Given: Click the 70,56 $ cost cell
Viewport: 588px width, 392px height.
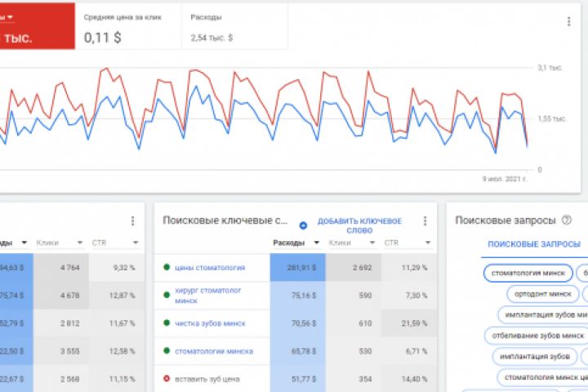Looking at the screenshot, I should pos(298,323).
